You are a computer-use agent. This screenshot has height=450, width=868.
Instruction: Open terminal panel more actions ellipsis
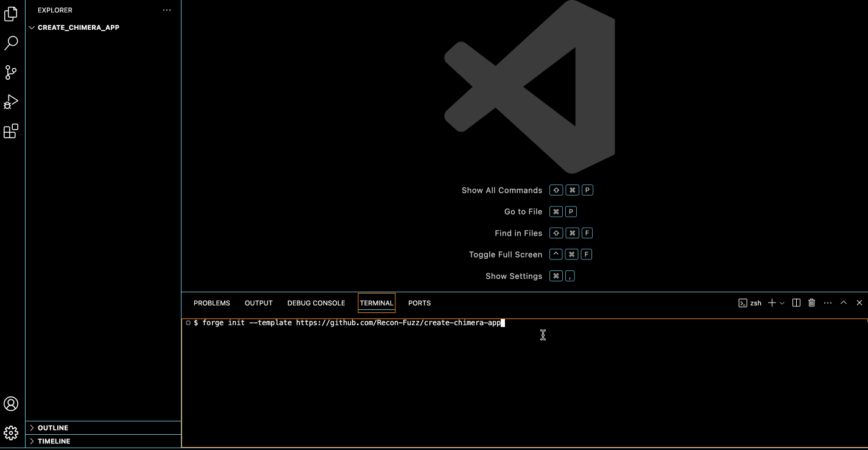coord(828,303)
